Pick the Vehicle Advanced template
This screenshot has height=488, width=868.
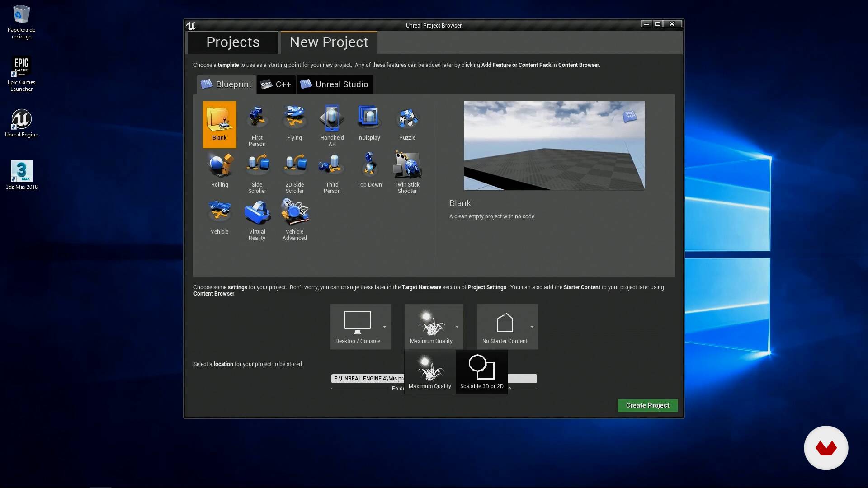pyautogui.click(x=294, y=218)
